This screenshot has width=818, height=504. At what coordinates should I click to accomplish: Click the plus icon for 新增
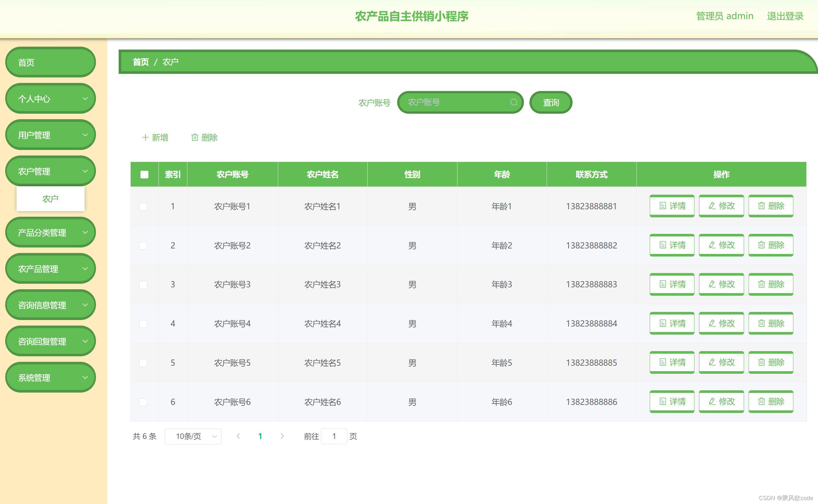pos(145,137)
